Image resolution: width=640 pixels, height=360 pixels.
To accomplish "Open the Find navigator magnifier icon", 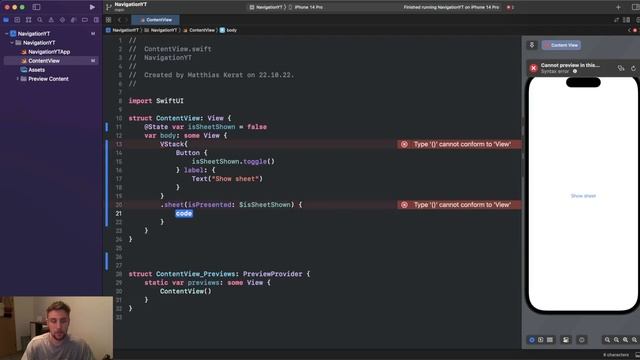I will 40,20.
